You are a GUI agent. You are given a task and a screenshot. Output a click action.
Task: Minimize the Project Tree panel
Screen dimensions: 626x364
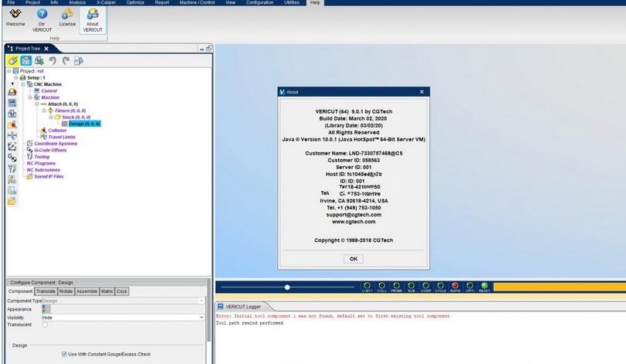coord(202,49)
